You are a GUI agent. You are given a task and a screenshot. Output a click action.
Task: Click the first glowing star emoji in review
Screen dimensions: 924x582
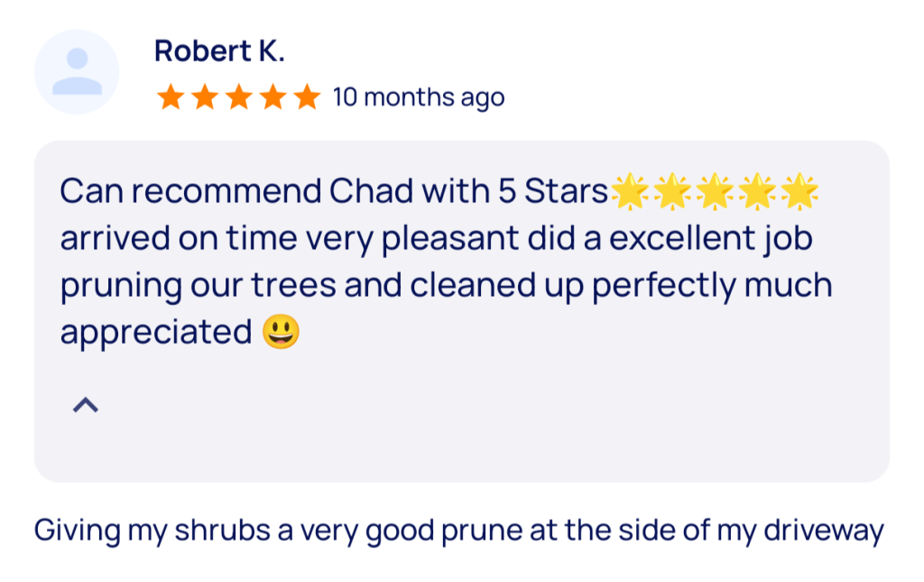pyautogui.click(x=630, y=191)
